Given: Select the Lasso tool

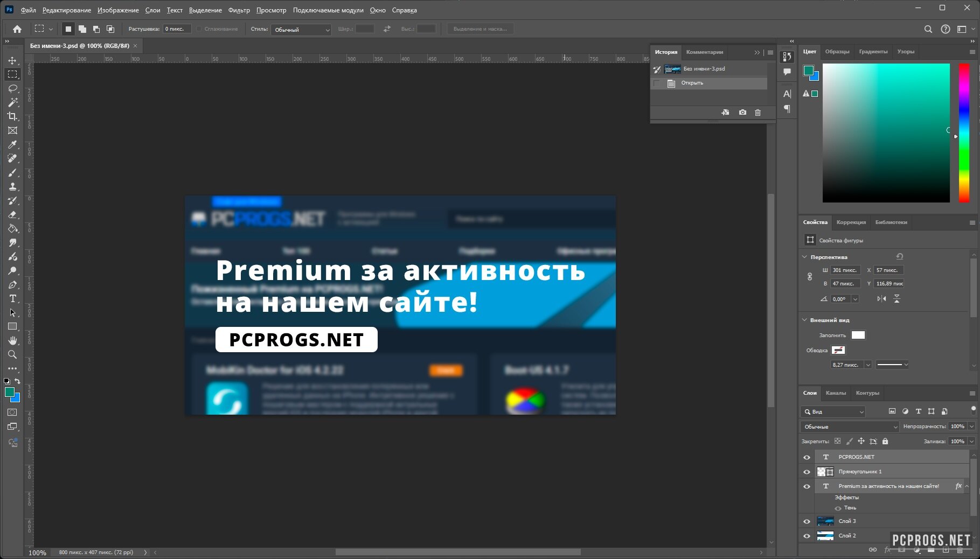Looking at the screenshot, I should click(x=12, y=88).
